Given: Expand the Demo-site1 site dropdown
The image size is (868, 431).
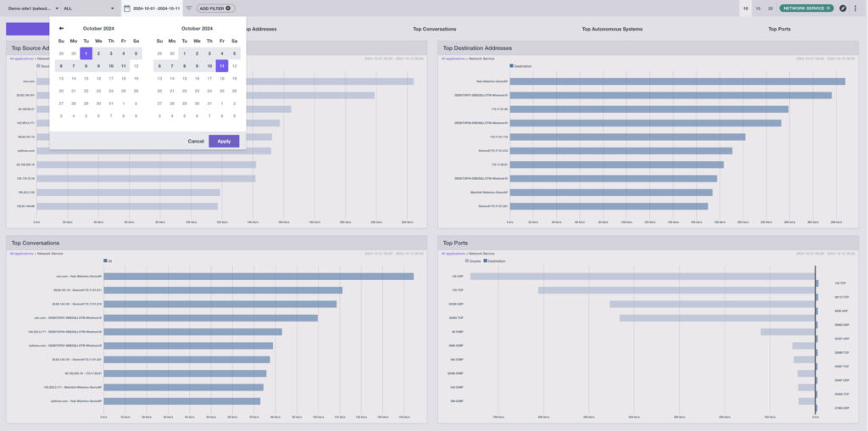Looking at the screenshot, I should [57, 8].
